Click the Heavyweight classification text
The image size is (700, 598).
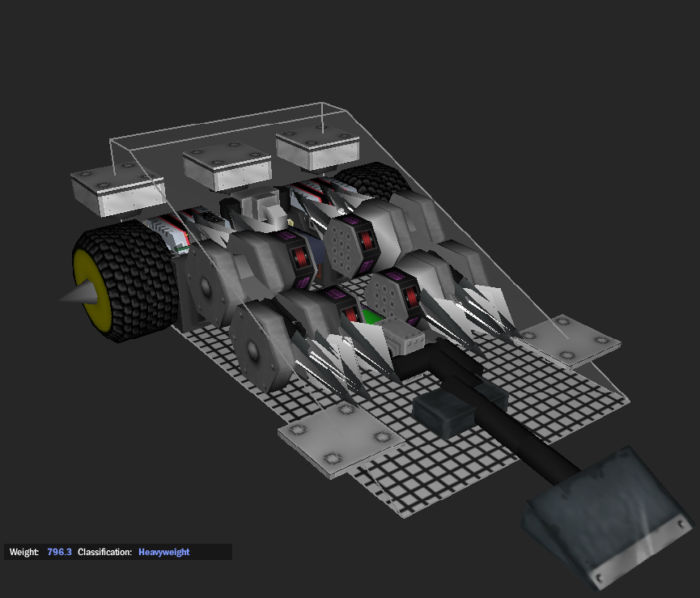pos(163,553)
